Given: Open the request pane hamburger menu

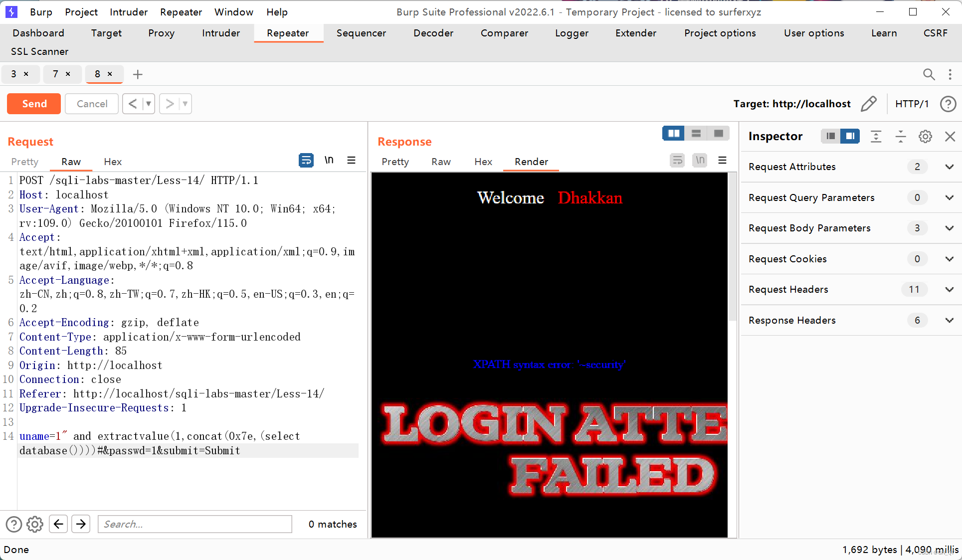Looking at the screenshot, I should [x=352, y=160].
